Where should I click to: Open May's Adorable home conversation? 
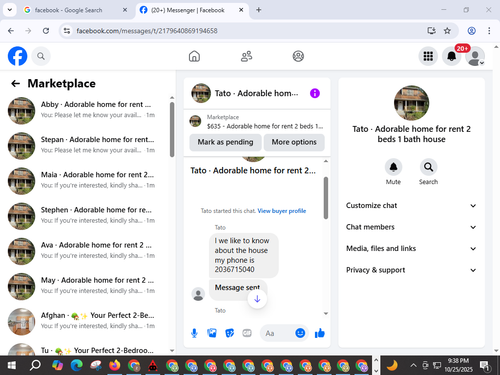tap(85, 286)
